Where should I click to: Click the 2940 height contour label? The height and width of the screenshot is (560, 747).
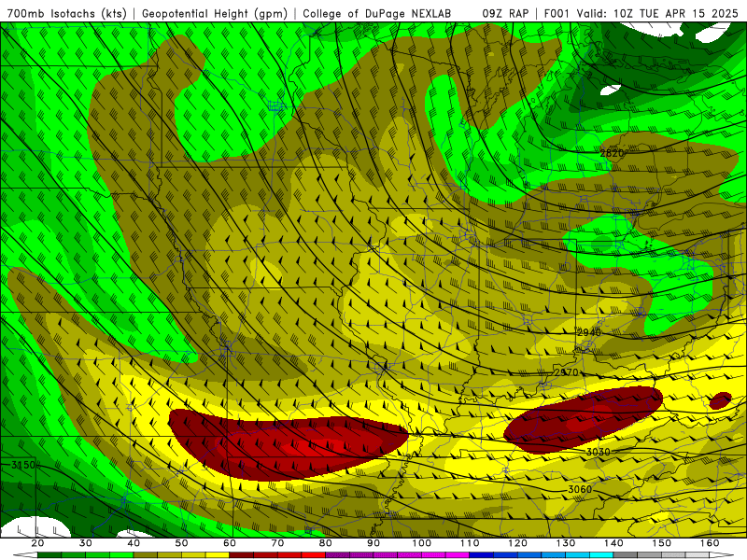[589, 332]
